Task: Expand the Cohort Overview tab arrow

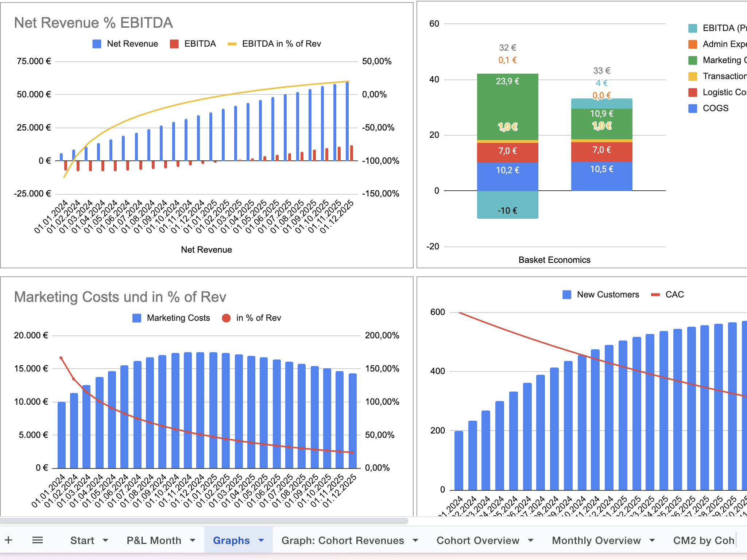Action: [x=531, y=540]
